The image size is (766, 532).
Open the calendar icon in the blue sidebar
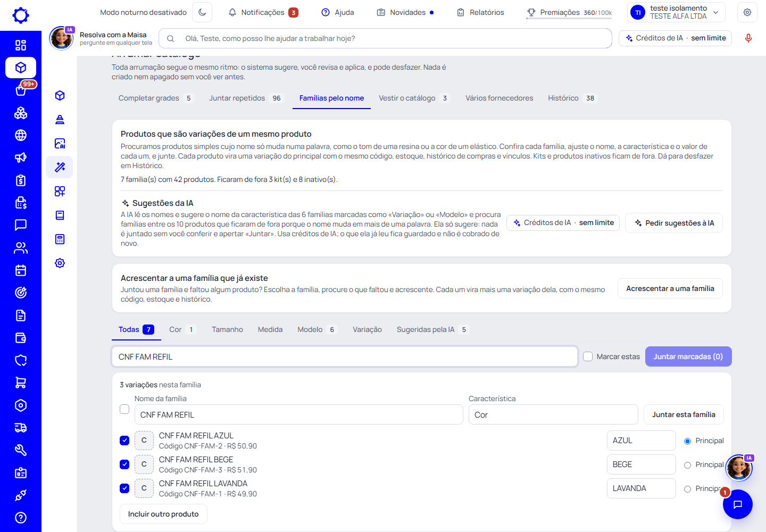click(21, 270)
